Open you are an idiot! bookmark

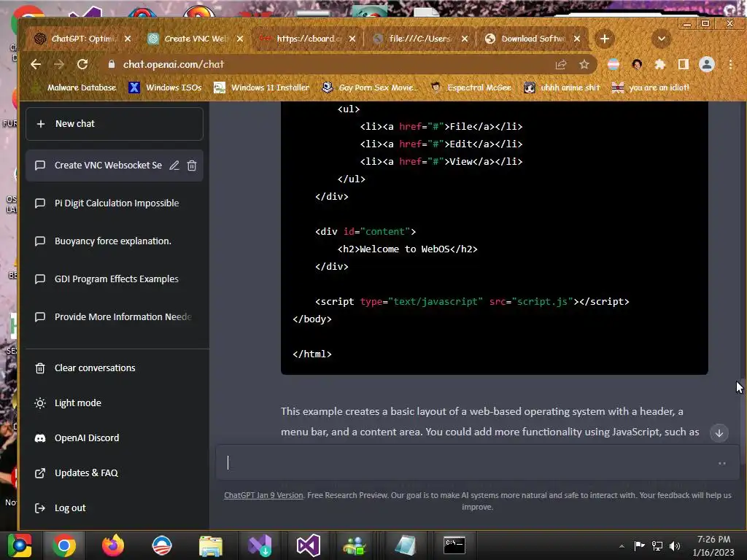tap(651, 87)
